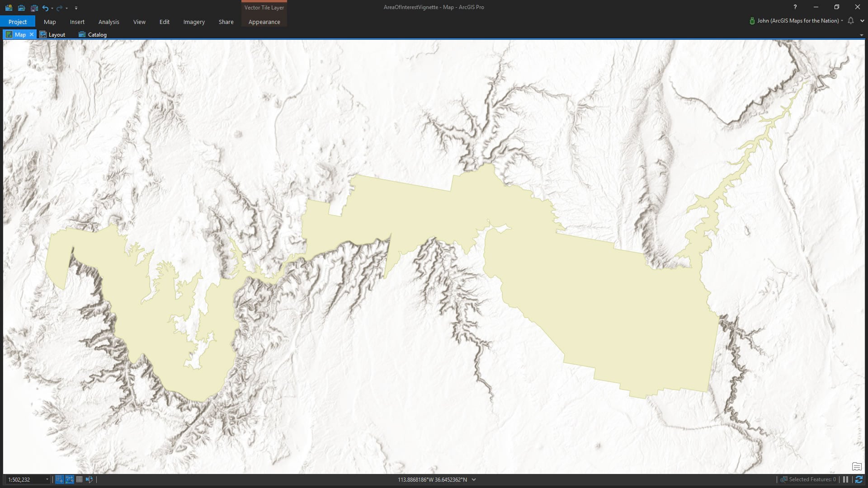The width and height of the screenshot is (868, 488).
Task: Click the Undo arrow icon
Action: (45, 8)
